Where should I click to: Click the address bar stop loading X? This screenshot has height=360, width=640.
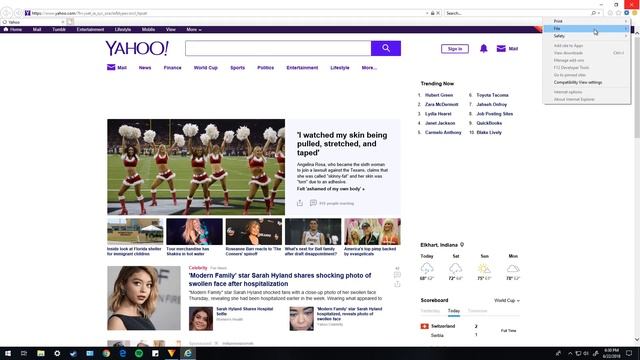(438, 13)
